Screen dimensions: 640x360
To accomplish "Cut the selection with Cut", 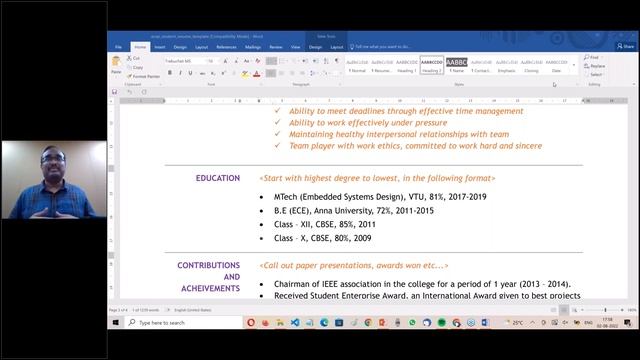I will click(133, 58).
